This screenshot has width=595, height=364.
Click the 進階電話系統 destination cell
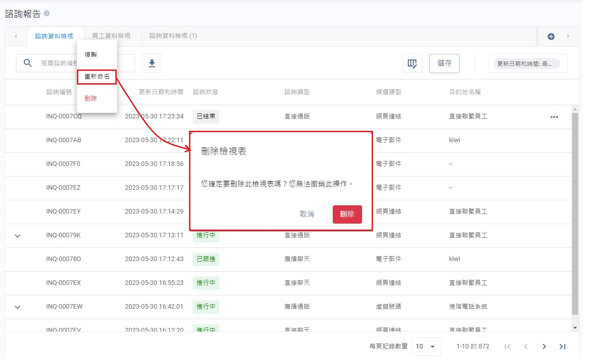coord(468,306)
